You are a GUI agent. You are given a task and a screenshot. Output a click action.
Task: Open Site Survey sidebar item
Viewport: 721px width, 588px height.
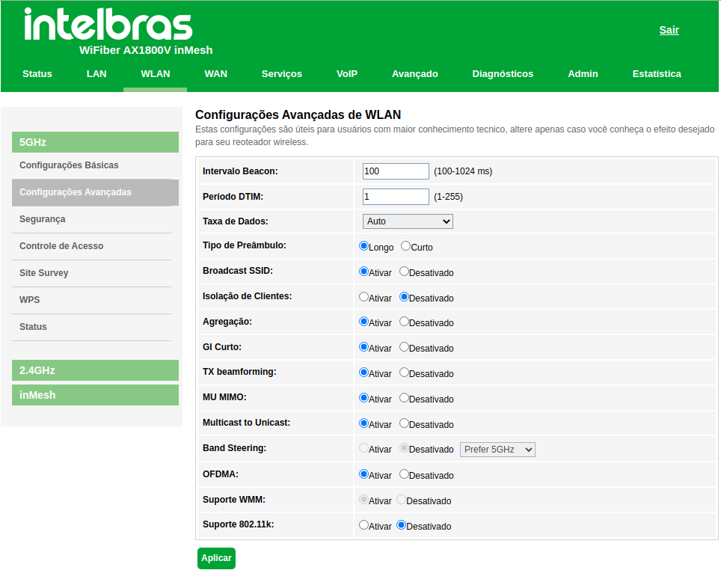pyautogui.click(x=43, y=273)
